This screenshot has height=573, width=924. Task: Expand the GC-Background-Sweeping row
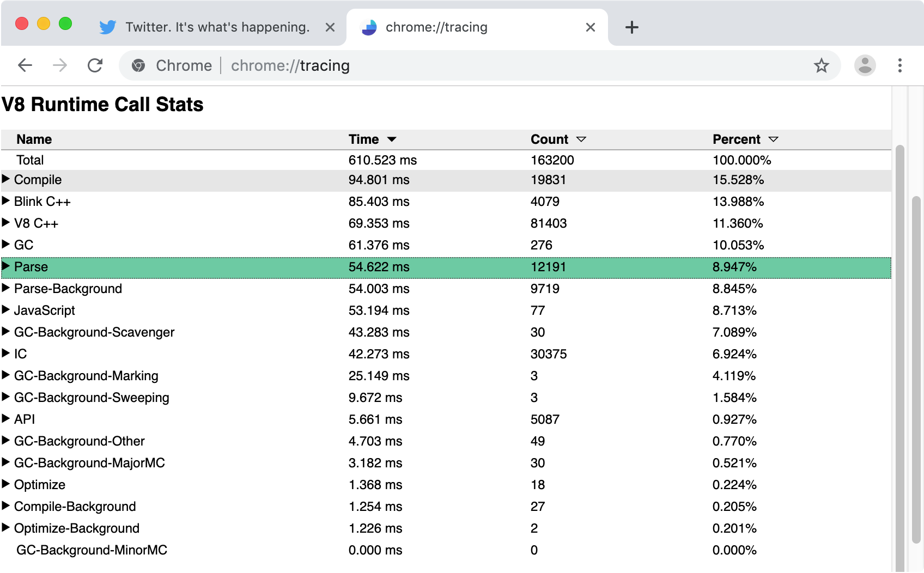tap(6, 397)
